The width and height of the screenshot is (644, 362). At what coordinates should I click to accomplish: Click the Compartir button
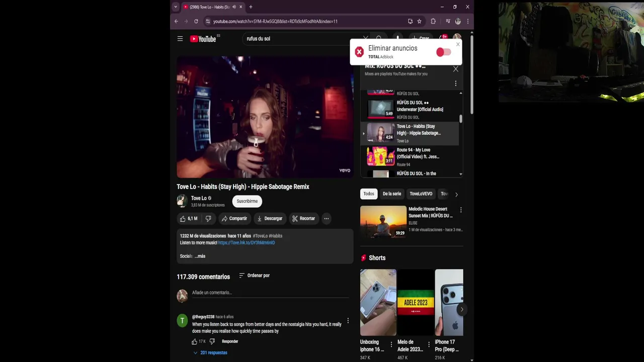click(x=234, y=219)
